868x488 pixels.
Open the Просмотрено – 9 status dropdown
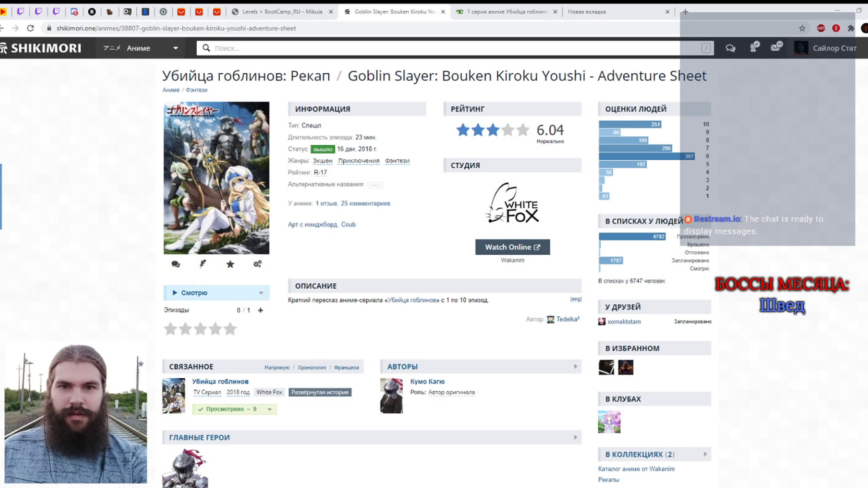click(x=235, y=409)
